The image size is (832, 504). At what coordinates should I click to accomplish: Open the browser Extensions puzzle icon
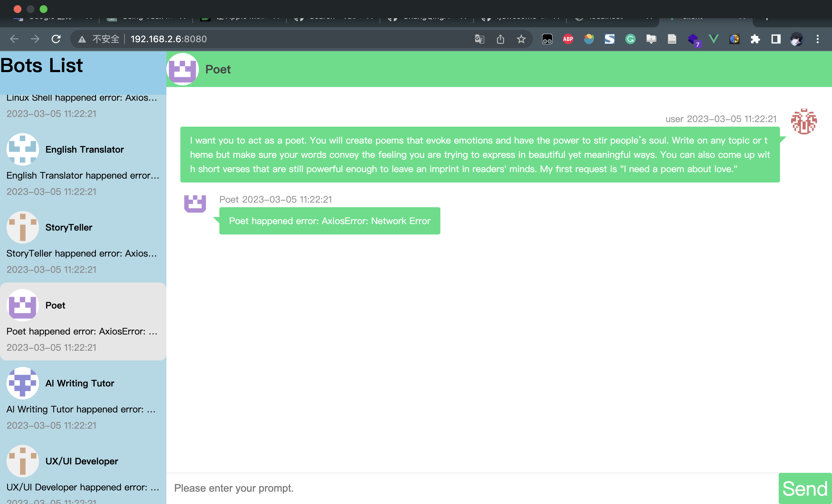(x=755, y=39)
